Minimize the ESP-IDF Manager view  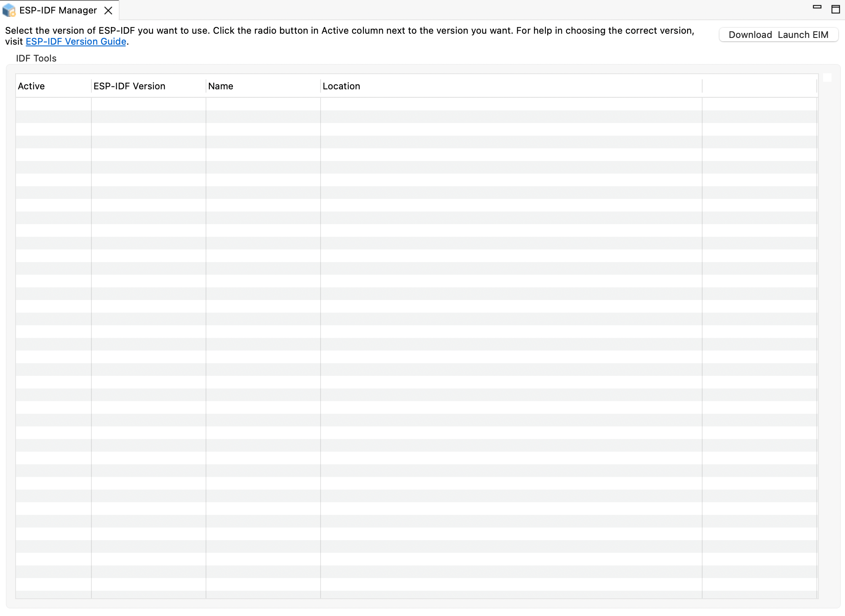click(818, 7)
